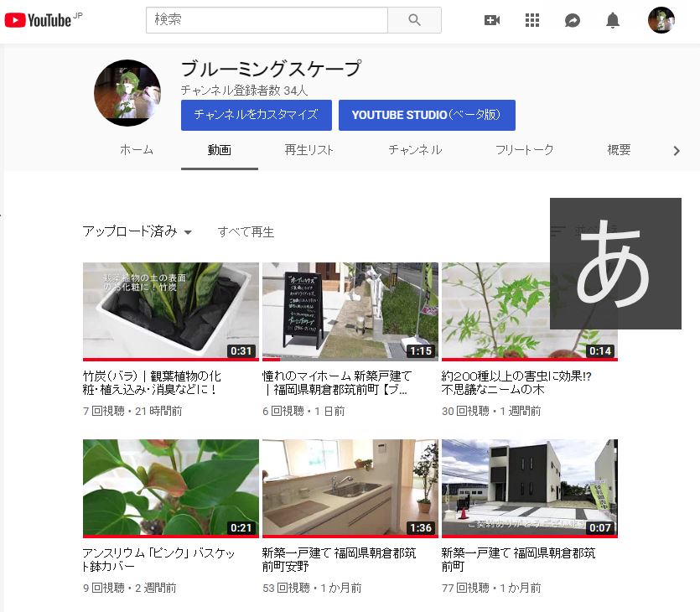Open the anthurium 0:21 video thumbnail

click(x=171, y=489)
